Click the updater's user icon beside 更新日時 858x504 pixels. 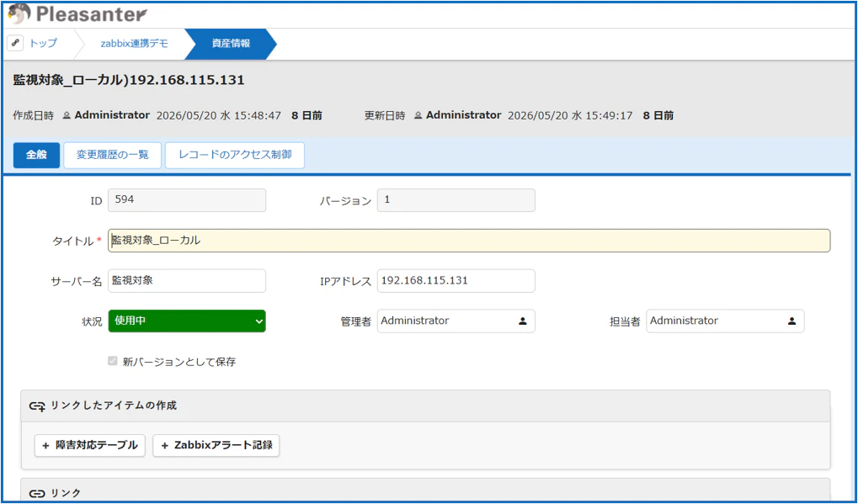[418, 116]
